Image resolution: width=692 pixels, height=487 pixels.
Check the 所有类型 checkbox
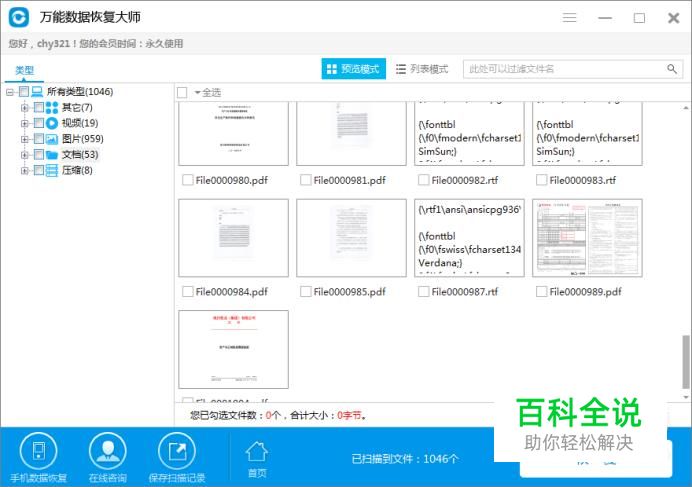(x=24, y=92)
